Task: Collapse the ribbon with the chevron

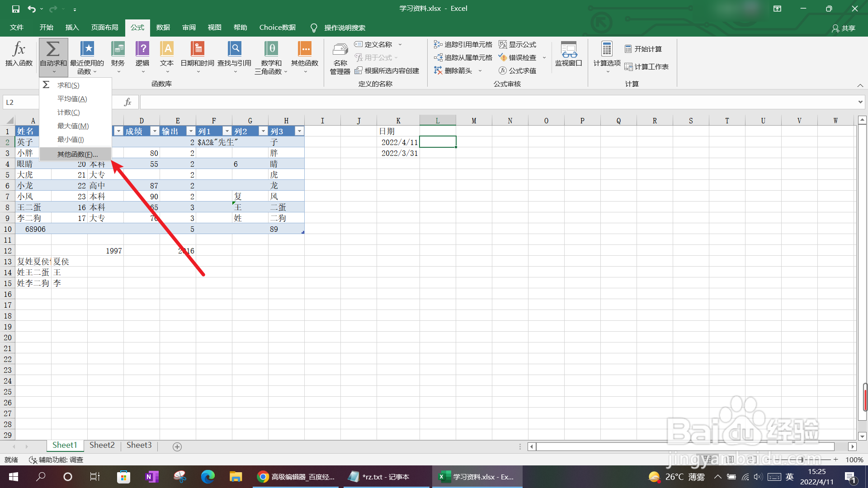Action: (x=860, y=85)
